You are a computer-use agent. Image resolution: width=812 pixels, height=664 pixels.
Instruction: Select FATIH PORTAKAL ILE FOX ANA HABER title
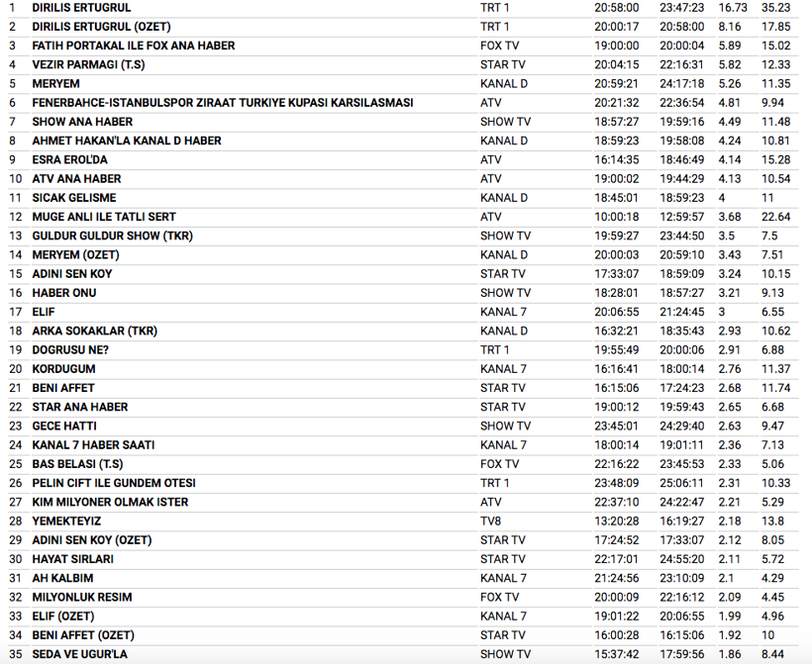(134, 46)
